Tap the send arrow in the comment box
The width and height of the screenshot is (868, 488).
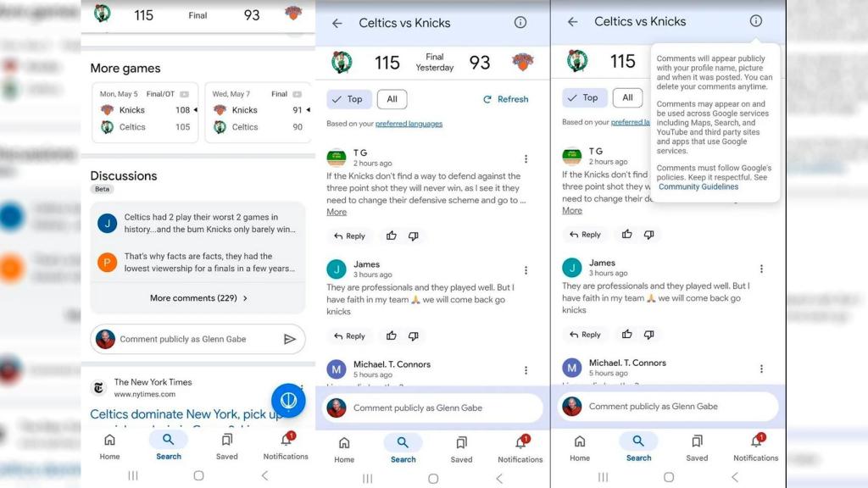tap(289, 339)
